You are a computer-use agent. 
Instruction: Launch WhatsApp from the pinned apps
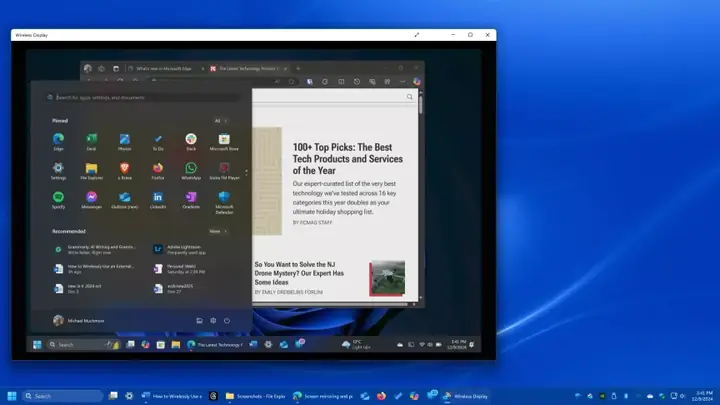pyautogui.click(x=191, y=171)
